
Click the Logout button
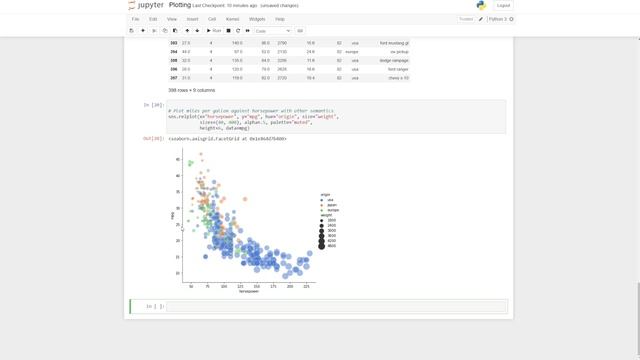(503, 5)
